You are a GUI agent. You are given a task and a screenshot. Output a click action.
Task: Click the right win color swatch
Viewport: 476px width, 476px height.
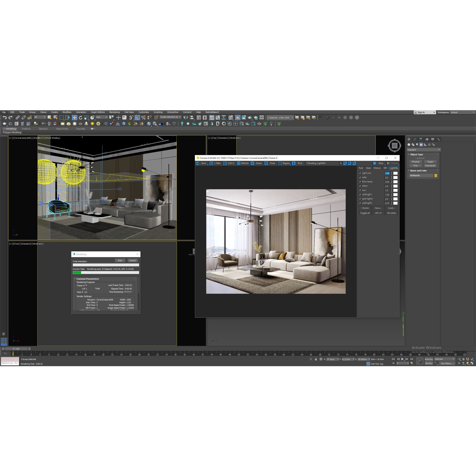(x=396, y=173)
